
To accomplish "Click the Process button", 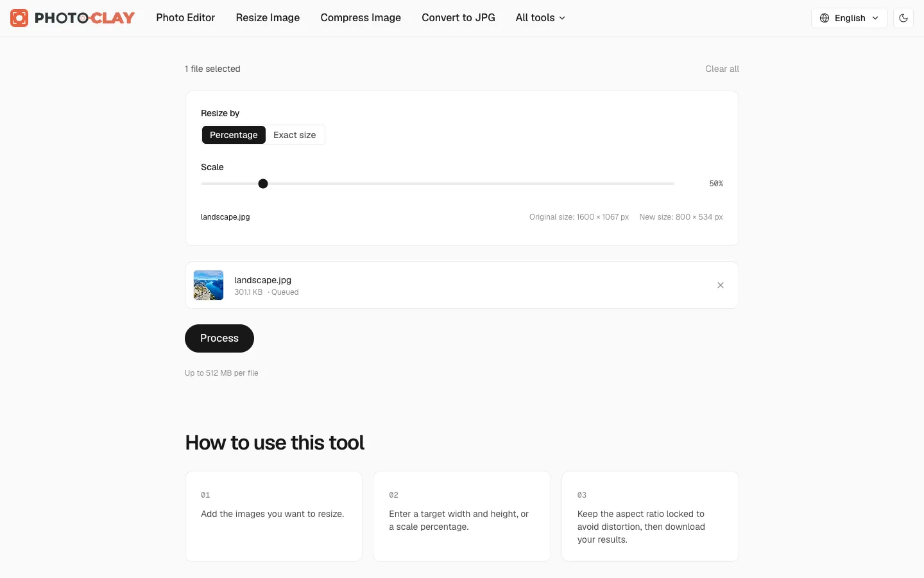I will pyautogui.click(x=219, y=338).
